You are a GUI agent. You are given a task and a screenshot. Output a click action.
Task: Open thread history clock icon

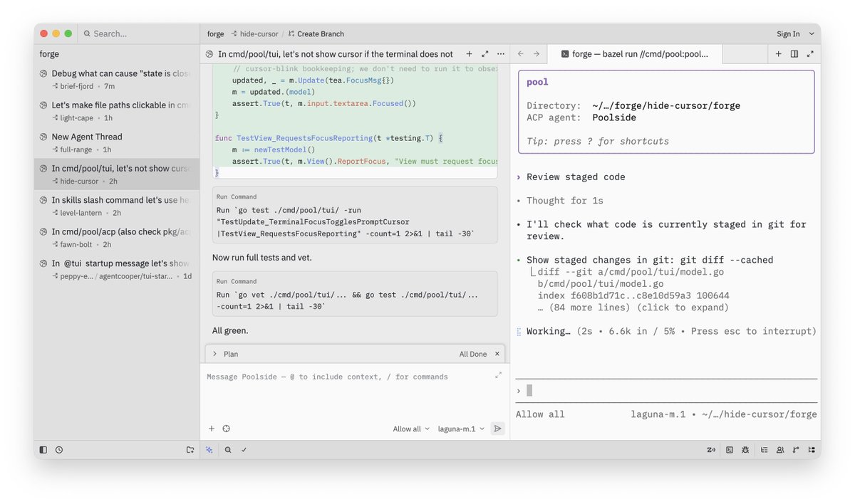pyautogui.click(x=59, y=450)
